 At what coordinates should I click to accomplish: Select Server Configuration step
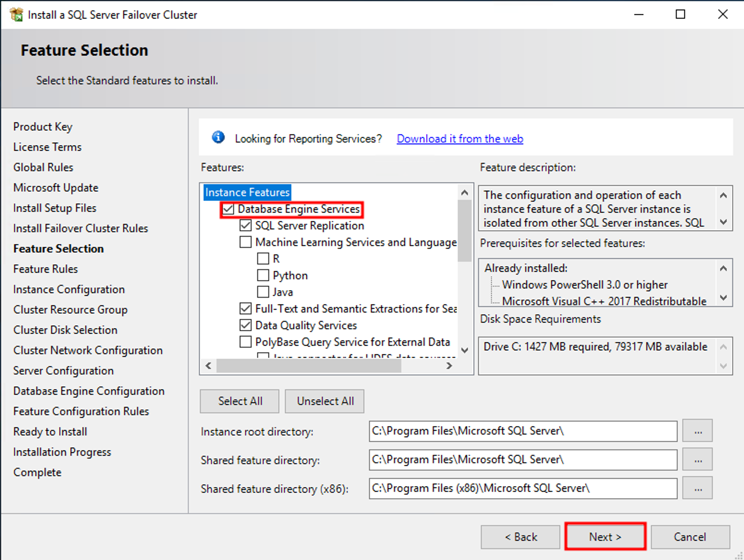63,371
